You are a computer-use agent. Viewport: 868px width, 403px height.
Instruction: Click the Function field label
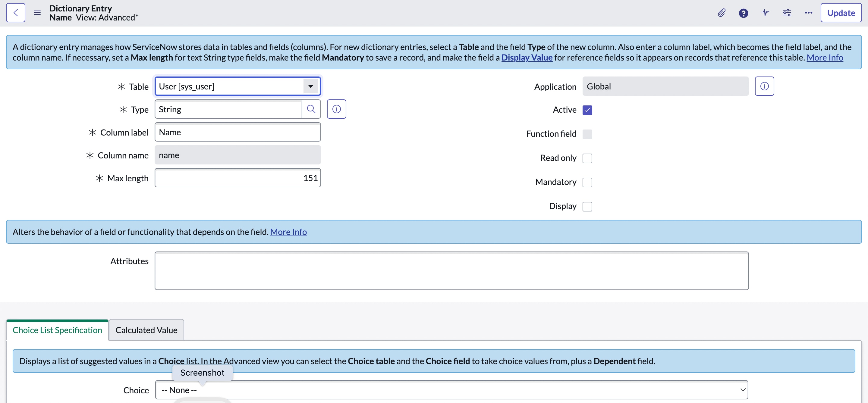click(551, 134)
